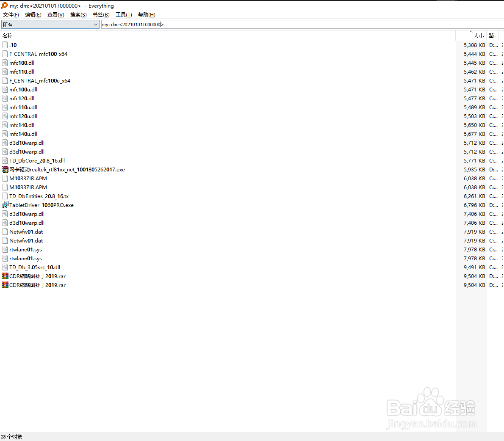Click the Everything magnifier app icon

[5, 6]
